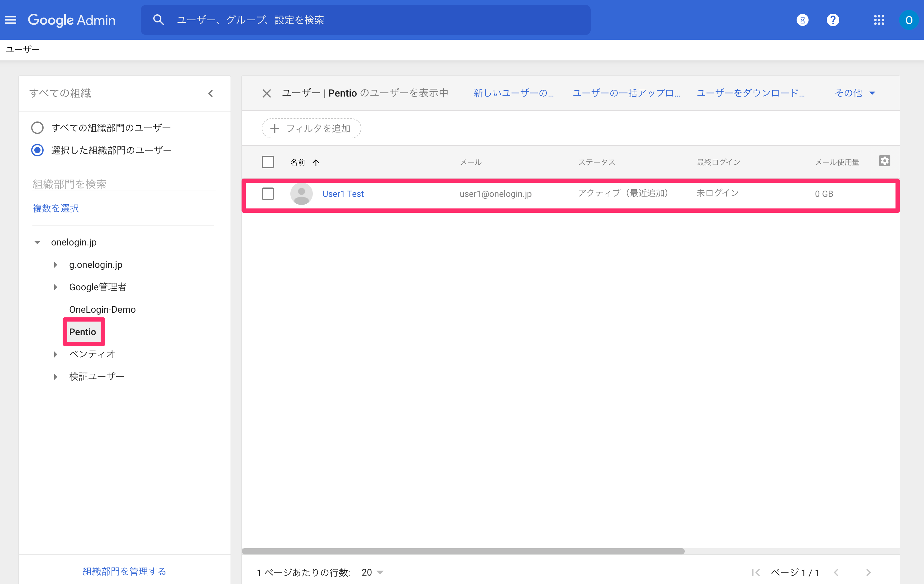Select users of all organizational units radio
The height and width of the screenshot is (584, 924).
coord(37,127)
